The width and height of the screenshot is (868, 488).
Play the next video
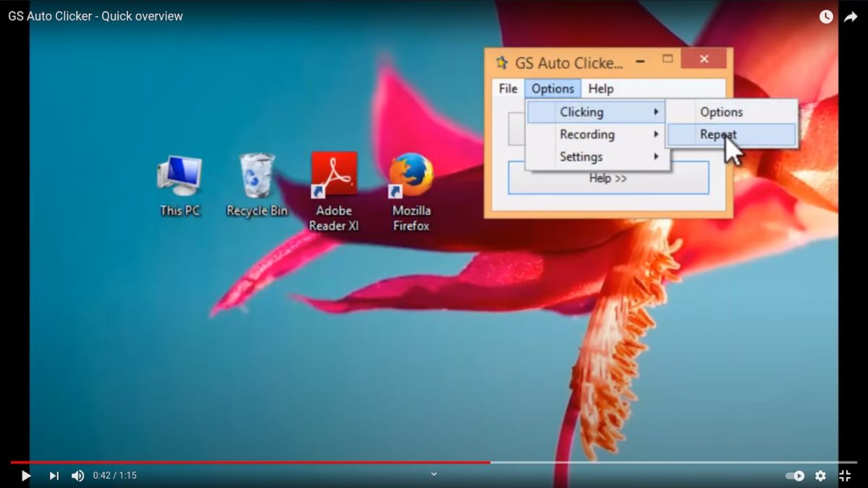(53, 475)
